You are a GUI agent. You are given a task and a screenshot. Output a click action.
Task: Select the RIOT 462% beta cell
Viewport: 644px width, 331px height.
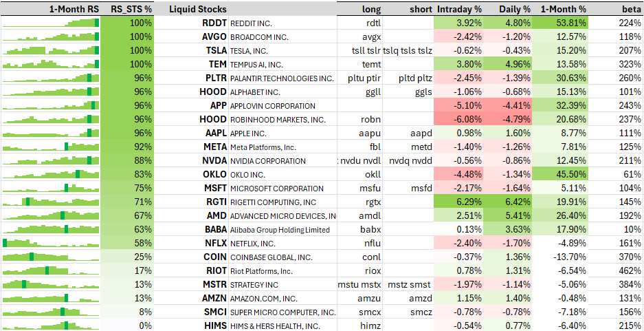click(x=616, y=271)
